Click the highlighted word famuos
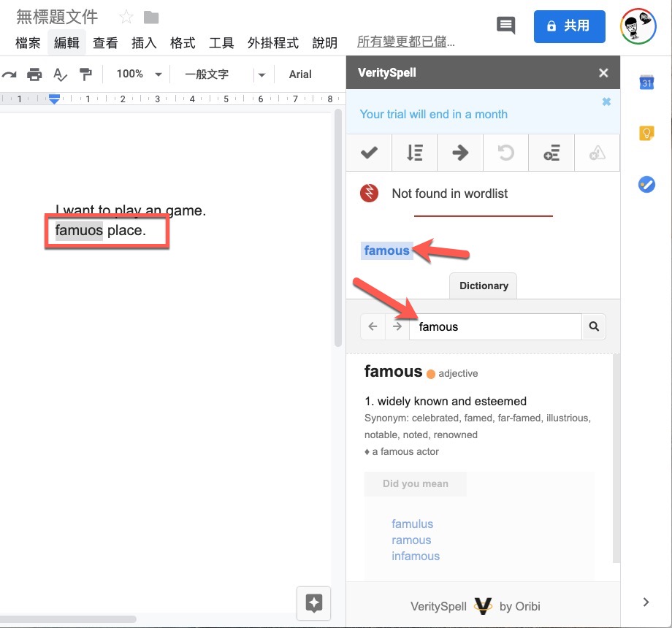The width and height of the screenshot is (672, 628). (79, 231)
